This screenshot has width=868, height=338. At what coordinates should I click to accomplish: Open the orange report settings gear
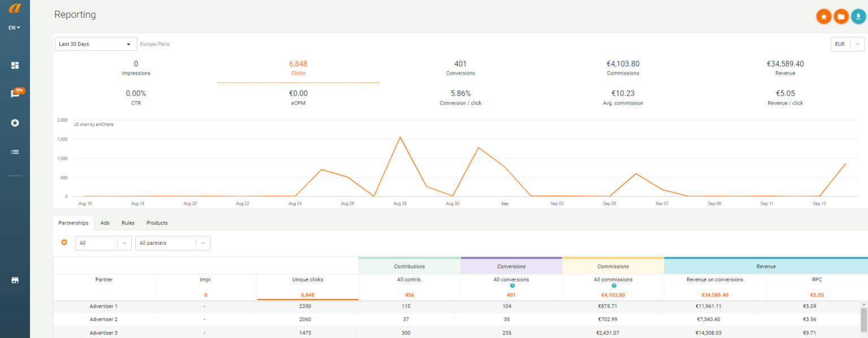64,242
